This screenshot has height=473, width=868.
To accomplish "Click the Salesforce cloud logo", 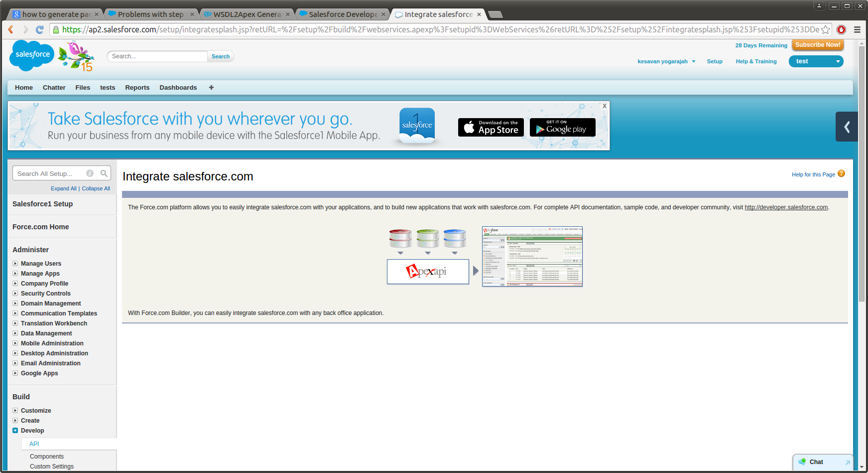I will [x=32, y=55].
